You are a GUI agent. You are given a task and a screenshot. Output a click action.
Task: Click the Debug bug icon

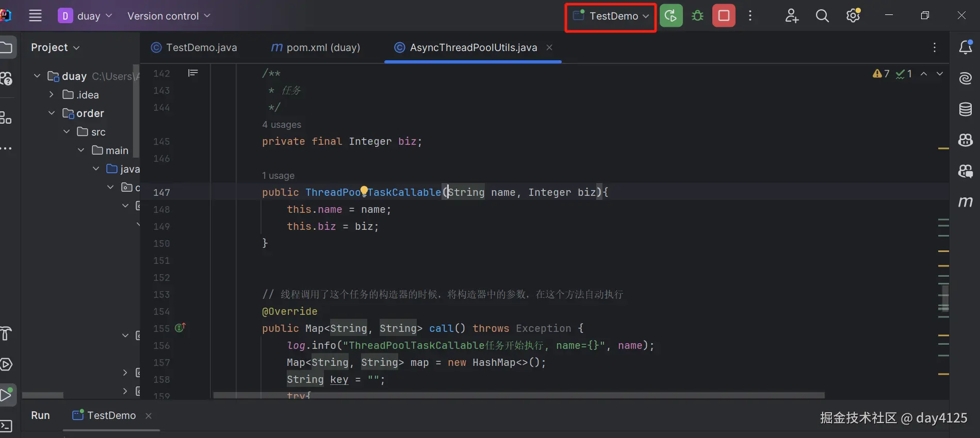697,16
